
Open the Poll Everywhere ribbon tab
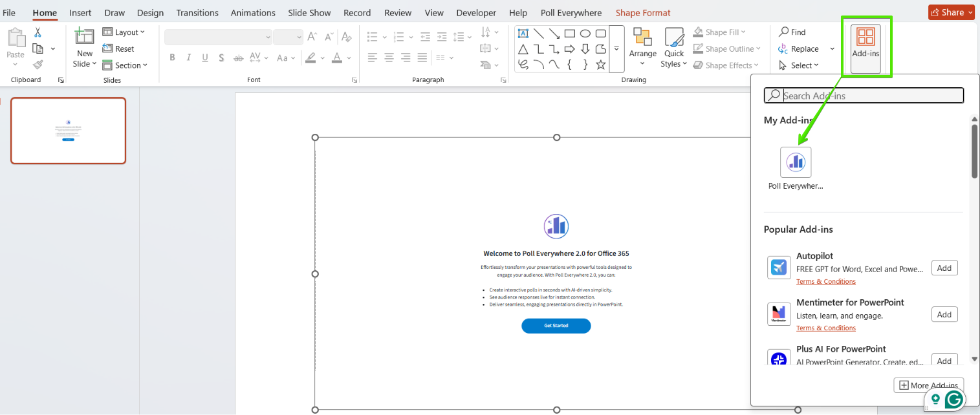pyautogui.click(x=571, y=13)
